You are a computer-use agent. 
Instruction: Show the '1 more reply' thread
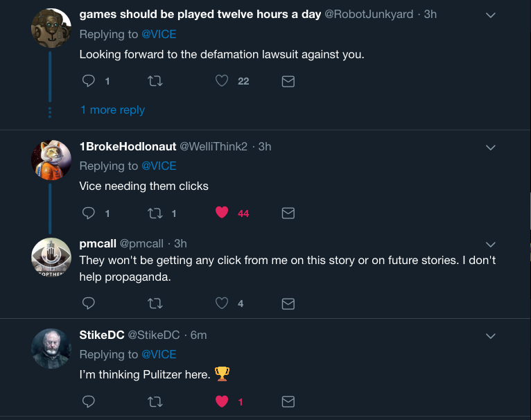coord(112,110)
